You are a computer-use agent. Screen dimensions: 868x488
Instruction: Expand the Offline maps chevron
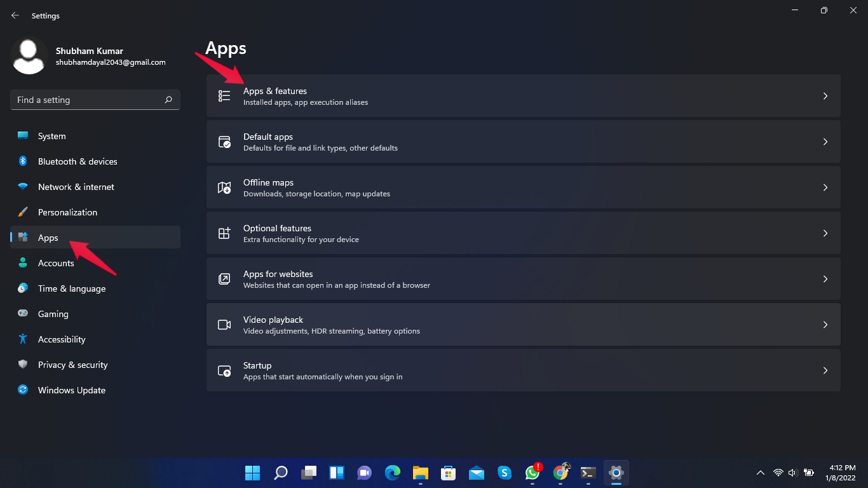pos(825,187)
